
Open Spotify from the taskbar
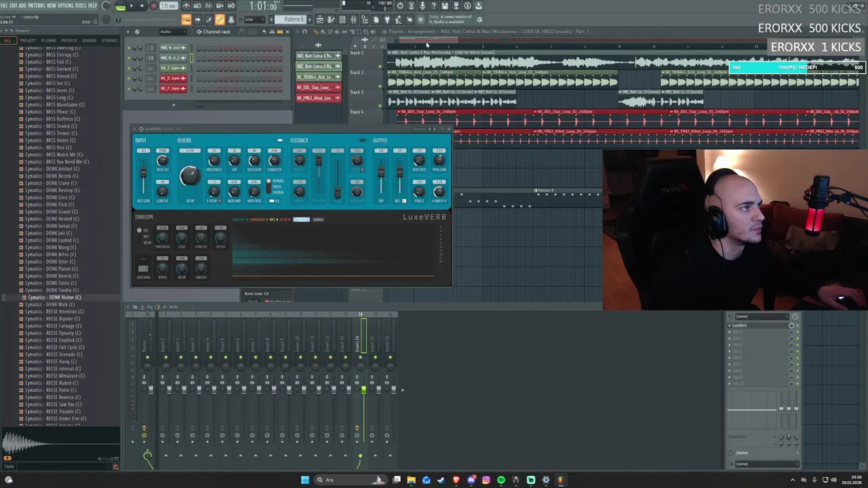pos(501,480)
